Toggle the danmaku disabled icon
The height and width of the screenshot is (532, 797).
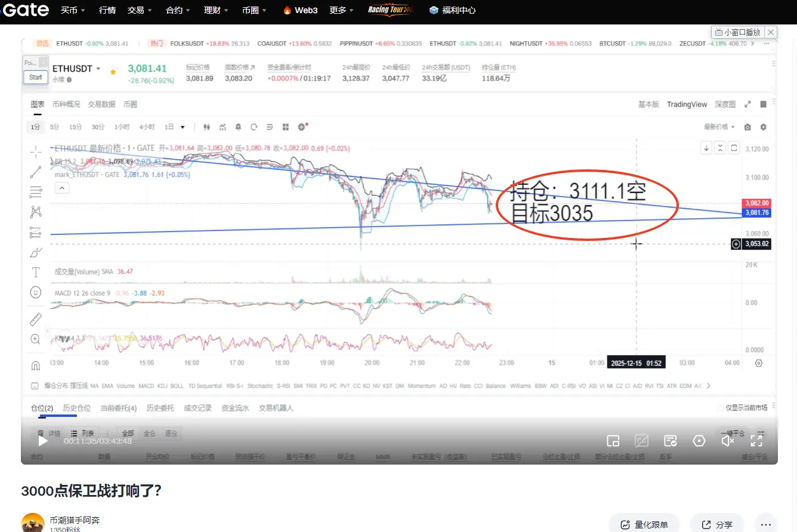click(x=641, y=441)
